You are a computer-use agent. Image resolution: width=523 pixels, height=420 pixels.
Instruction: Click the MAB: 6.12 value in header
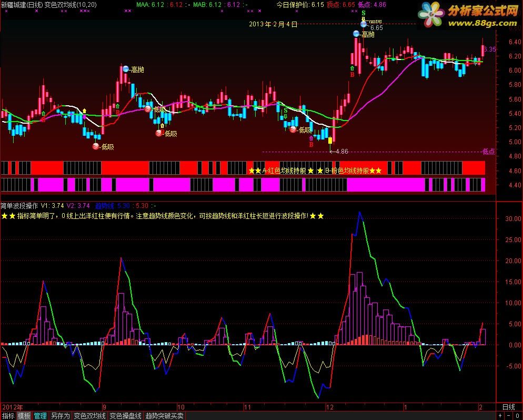pyautogui.click(x=207, y=5)
